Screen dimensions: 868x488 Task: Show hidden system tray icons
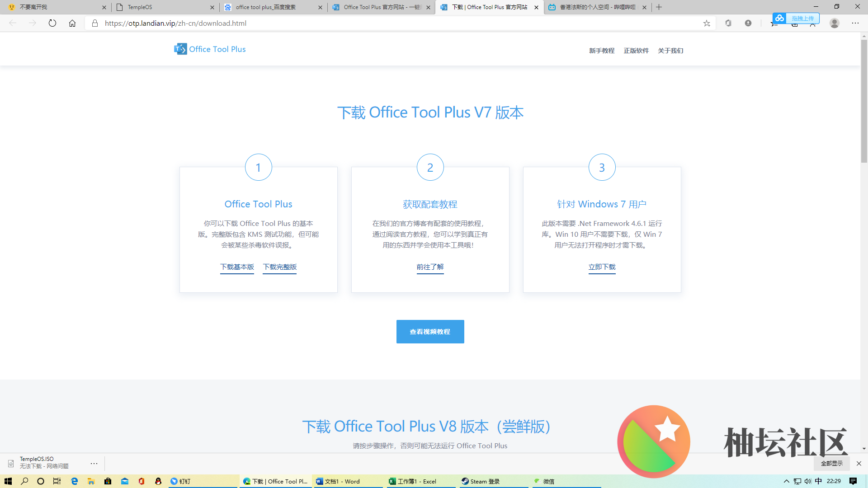pyautogui.click(x=787, y=481)
